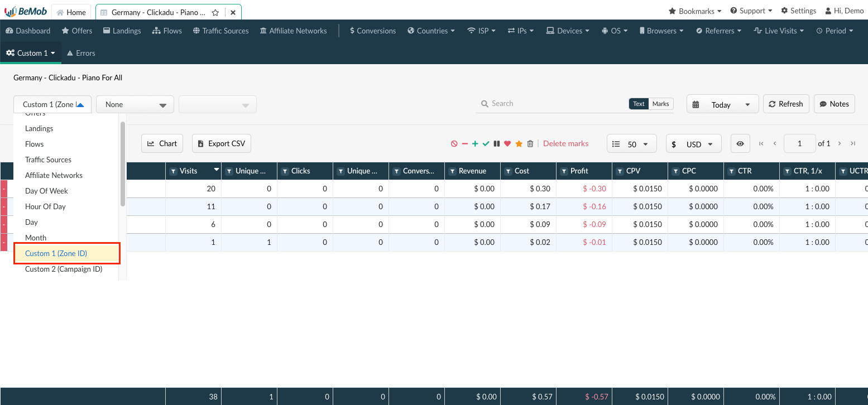Click the filter icon on Cost column
Image resolution: width=868 pixels, height=405 pixels.
pyautogui.click(x=508, y=171)
